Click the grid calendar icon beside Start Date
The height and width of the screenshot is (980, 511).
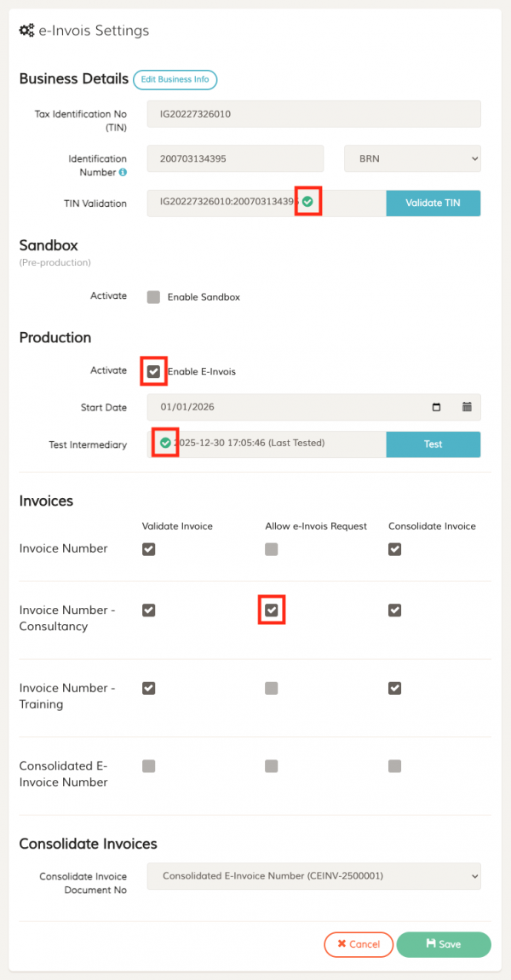[467, 407]
